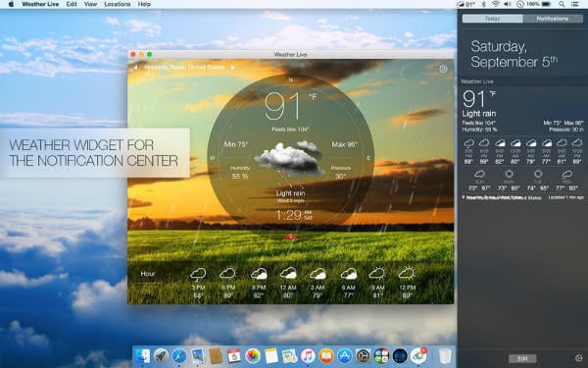Screen dimensions: 588x368
Task: Open iTunes from the Dock
Action: pyautogui.click(x=308, y=355)
